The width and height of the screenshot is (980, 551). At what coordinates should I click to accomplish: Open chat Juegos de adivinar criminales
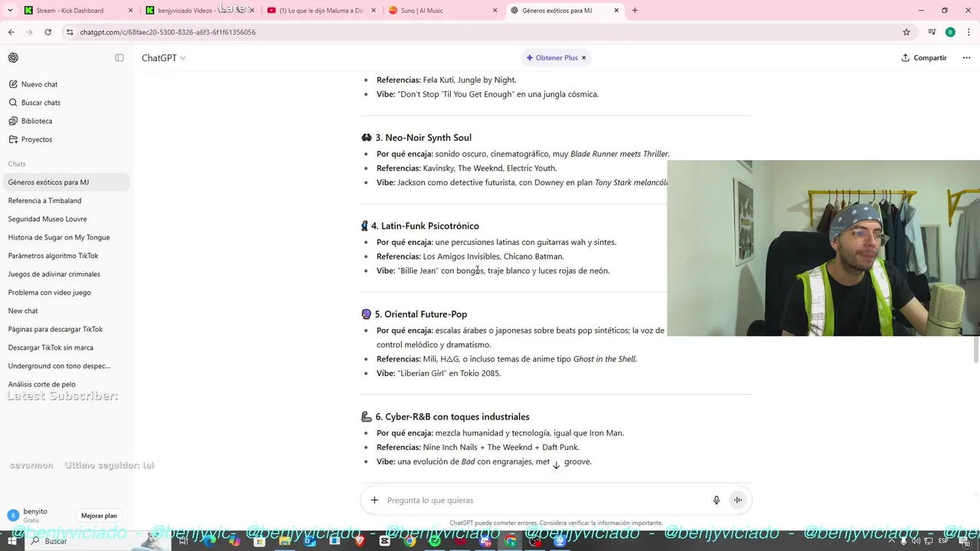point(65,274)
